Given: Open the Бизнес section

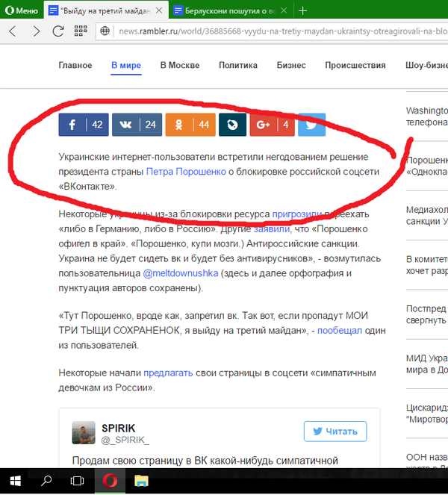Looking at the screenshot, I should click(290, 65).
